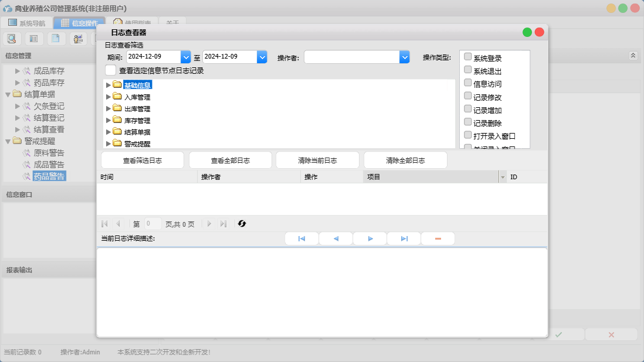The image size is (644, 362).
Task: Switch to the 系统导航 tab
Action: pos(26,23)
